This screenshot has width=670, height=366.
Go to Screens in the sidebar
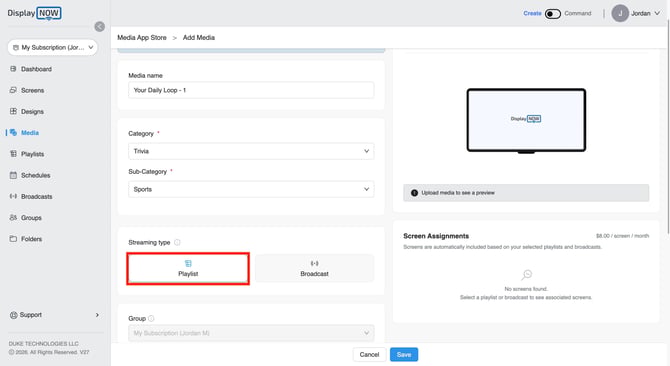click(x=32, y=90)
